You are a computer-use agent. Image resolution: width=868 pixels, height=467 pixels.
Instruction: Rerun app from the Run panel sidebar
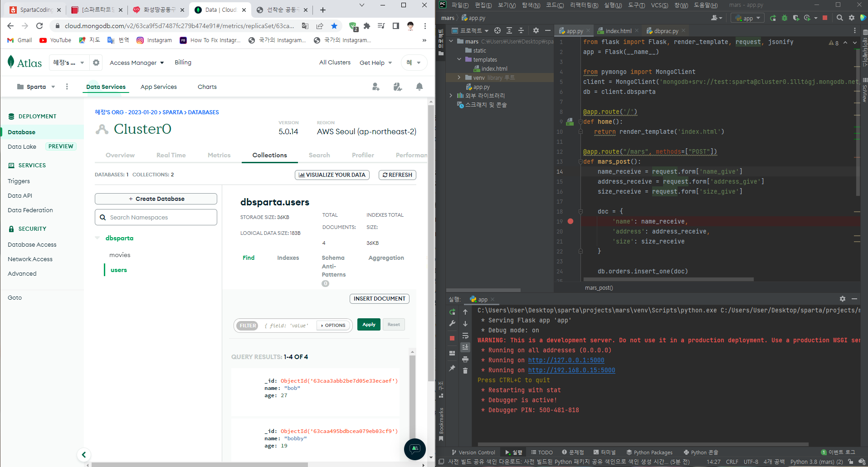pos(452,312)
